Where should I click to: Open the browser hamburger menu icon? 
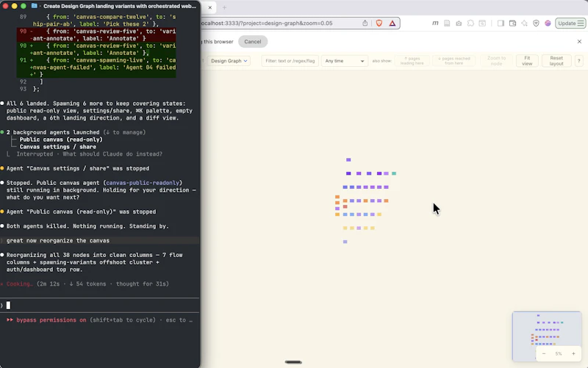pos(581,24)
